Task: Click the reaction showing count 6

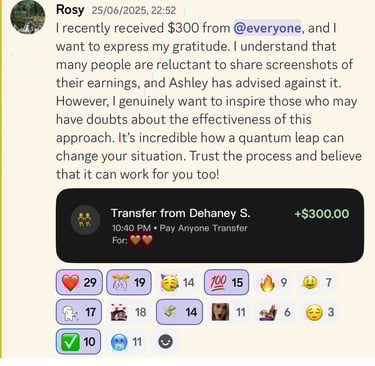Action: point(275,312)
